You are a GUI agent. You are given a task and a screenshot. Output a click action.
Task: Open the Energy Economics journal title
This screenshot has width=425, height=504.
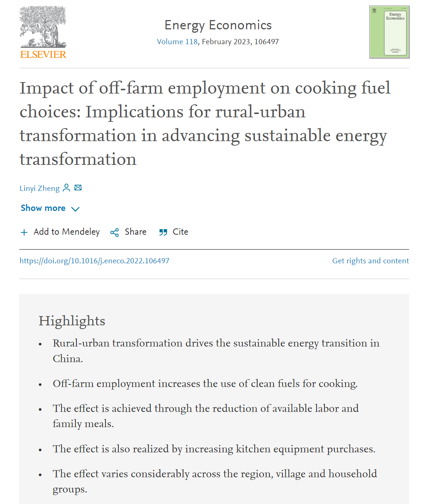coord(218,25)
